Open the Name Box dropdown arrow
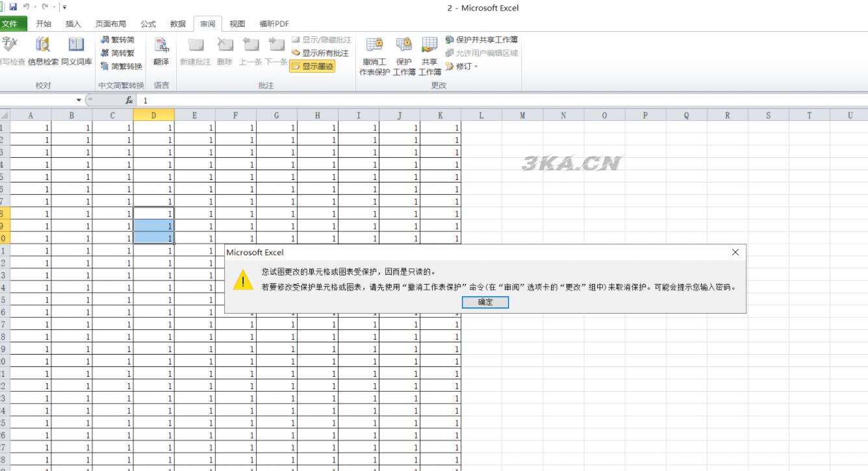The width and height of the screenshot is (868, 471). click(x=79, y=101)
